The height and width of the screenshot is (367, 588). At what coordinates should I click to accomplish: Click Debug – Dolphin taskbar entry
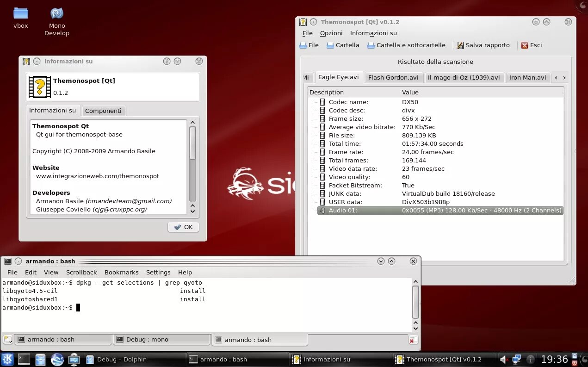coord(134,359)
